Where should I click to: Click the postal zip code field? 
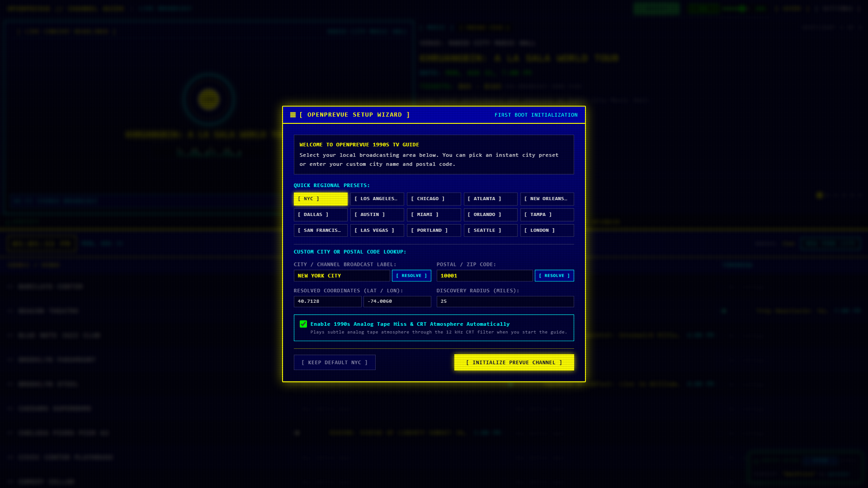point(485,276)
